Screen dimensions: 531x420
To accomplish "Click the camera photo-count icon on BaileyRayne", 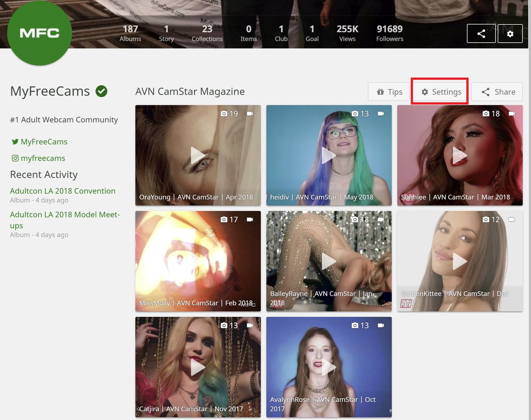I will pos(355,220).
